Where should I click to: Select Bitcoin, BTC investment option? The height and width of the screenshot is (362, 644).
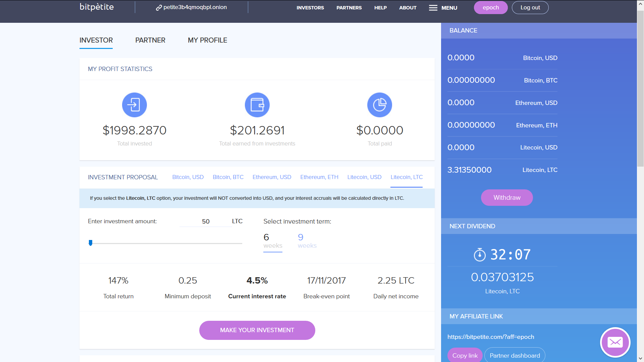pyautogui.click(x=228, y=177)
